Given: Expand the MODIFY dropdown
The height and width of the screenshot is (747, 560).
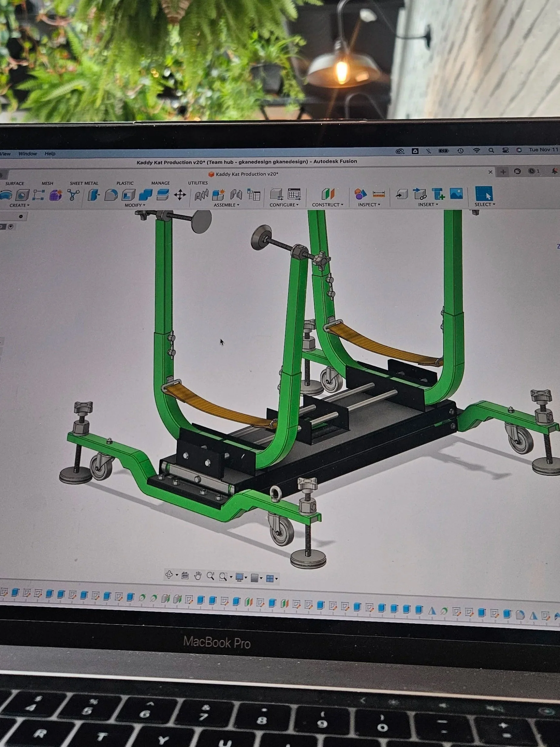Looking at the screenshot, I should tap(135, 205).
